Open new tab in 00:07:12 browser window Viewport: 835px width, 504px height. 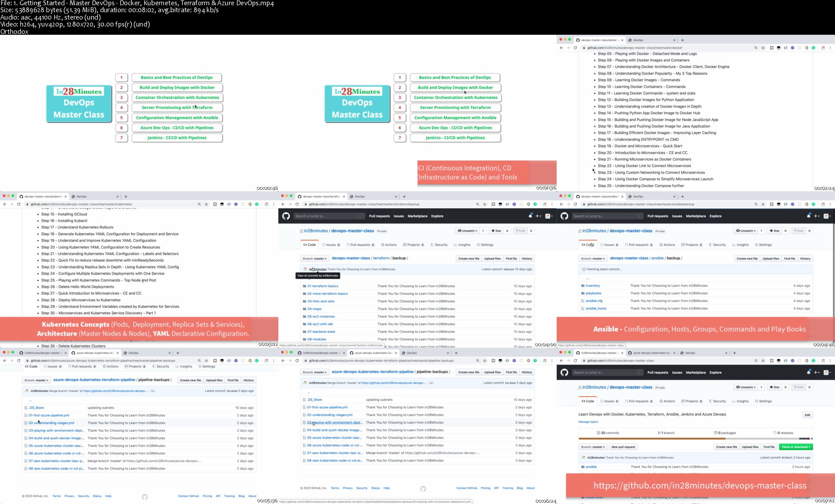tap(735, 353)
